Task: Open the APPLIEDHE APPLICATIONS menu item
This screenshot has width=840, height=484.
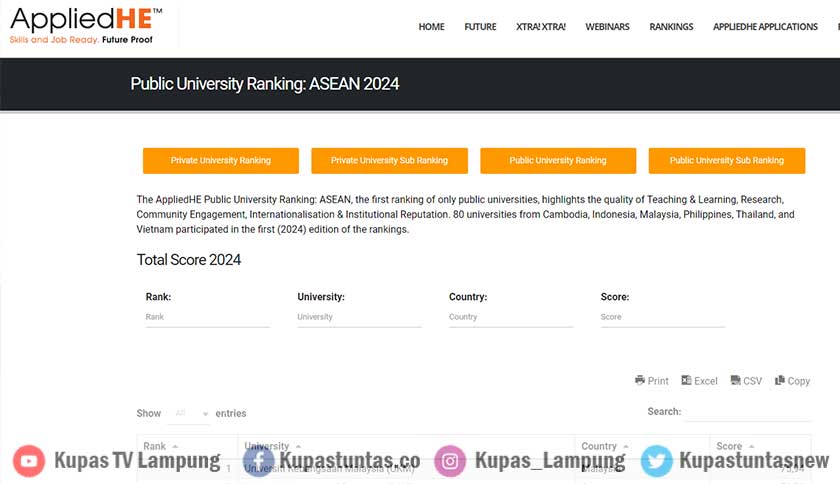Action: coord(765,27)
